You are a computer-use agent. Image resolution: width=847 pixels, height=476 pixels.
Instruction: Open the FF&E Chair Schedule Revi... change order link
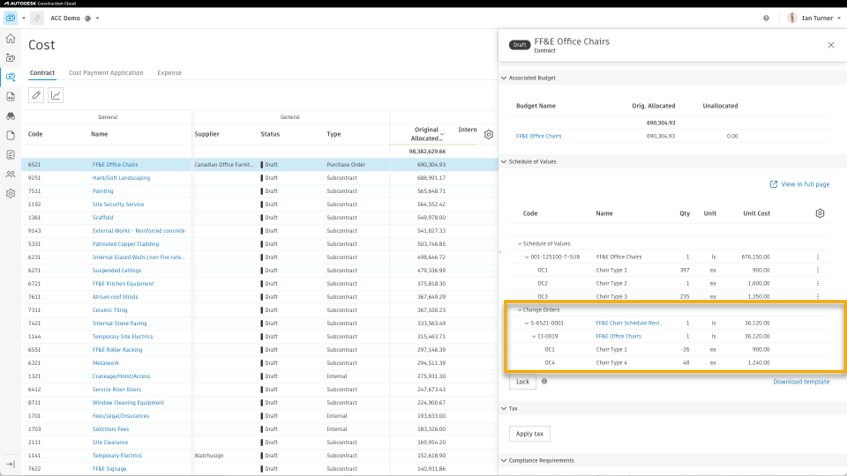pyautogui.click(x=629, y=323)
